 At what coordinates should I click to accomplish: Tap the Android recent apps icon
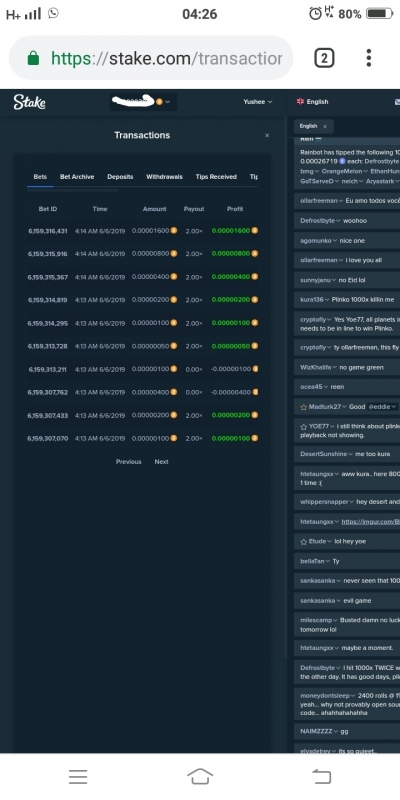coord(78,777)
